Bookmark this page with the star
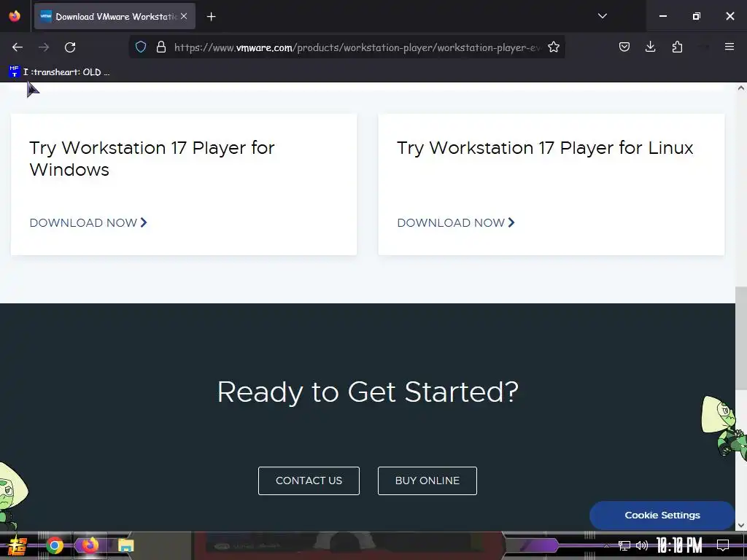Screen dimensions: 747x560 pyautogui.click(x=554, y=47)
